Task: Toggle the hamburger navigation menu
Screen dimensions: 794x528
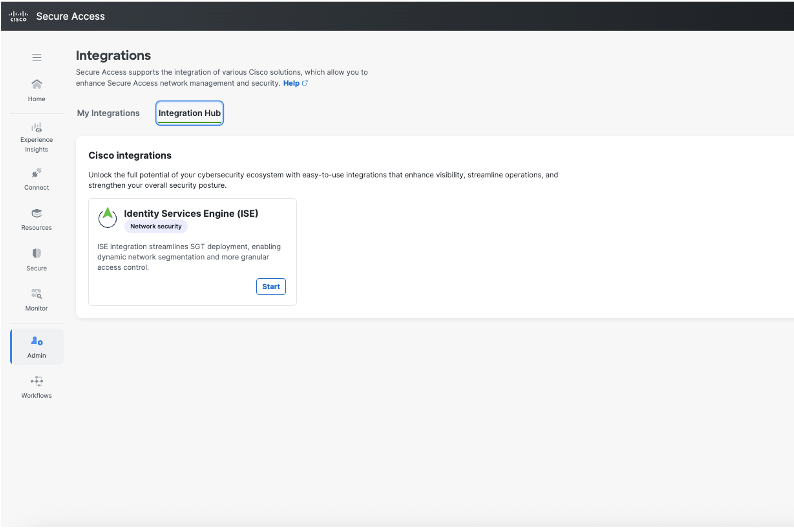Action: pos(36,57)
